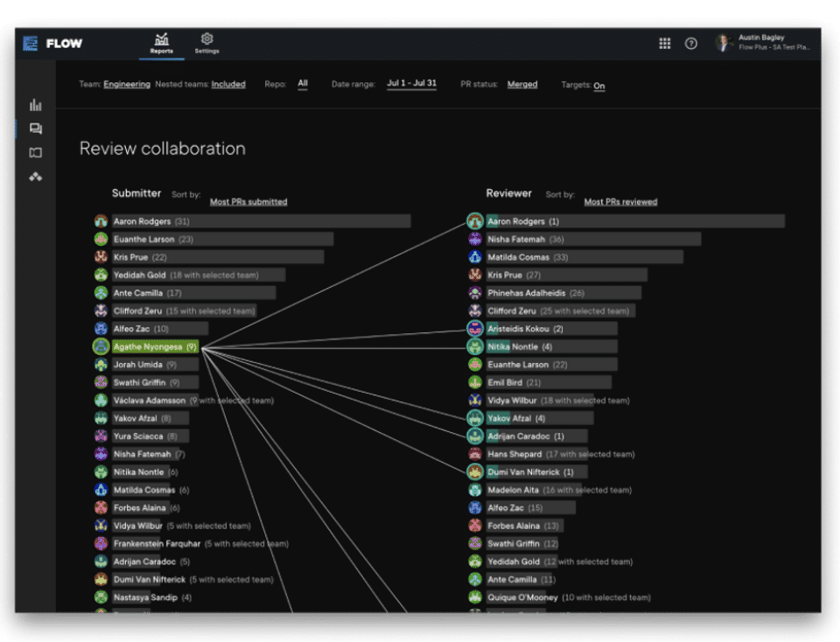This screenshot has width=840, height=642.
Task: Open bar chart reports sidebar icon
Action: [35, 105]
